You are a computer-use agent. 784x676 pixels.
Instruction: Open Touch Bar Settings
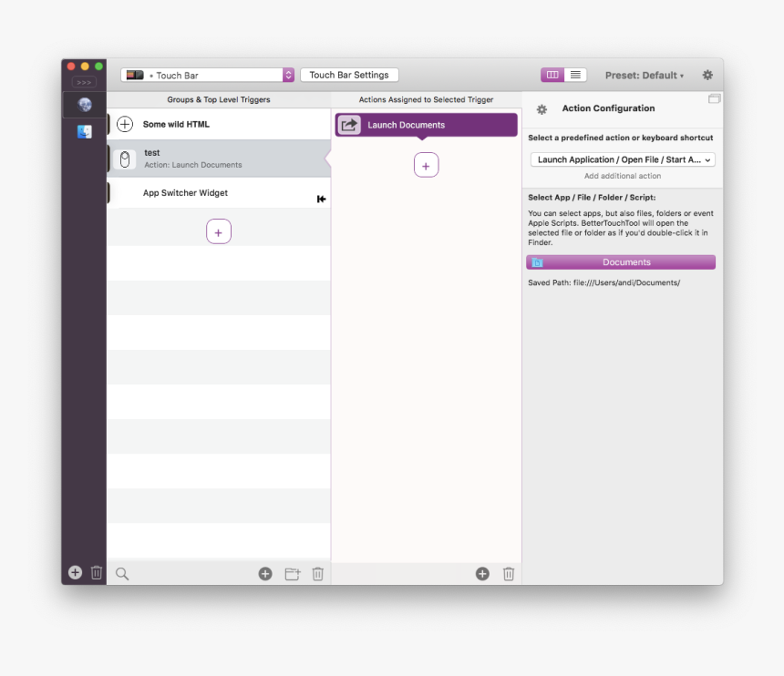pyautogui.click(x=349, y=75)
